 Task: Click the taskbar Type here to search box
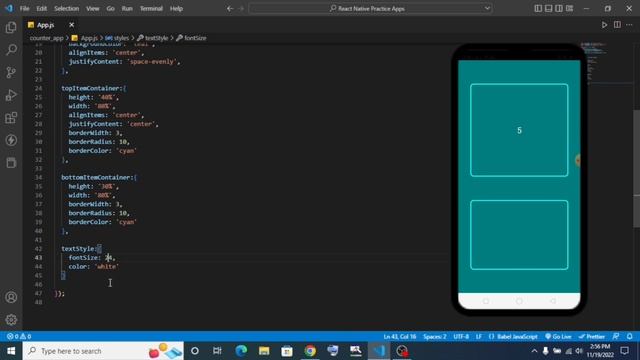click(103, 351)
